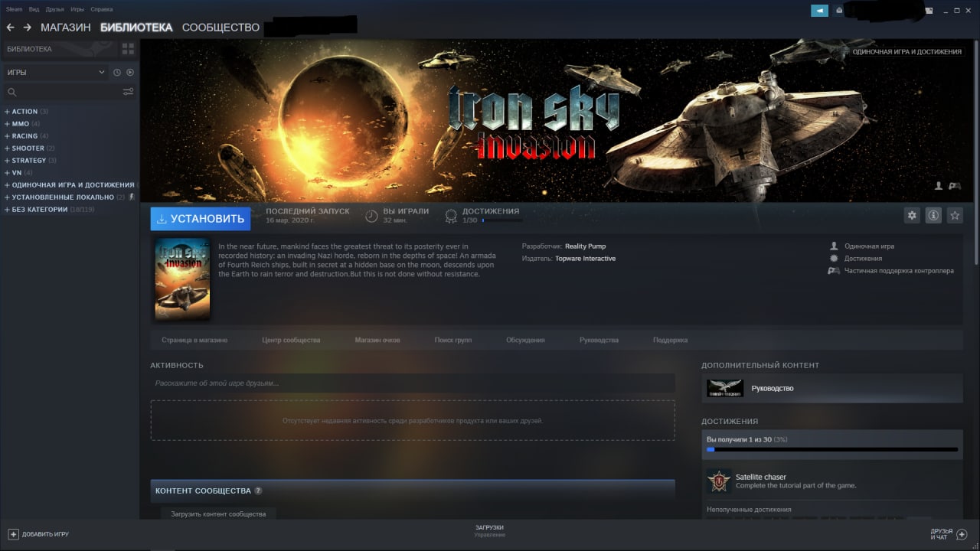
Task: Open developer Reality Pump link
Action: click(x=585, y=246)
